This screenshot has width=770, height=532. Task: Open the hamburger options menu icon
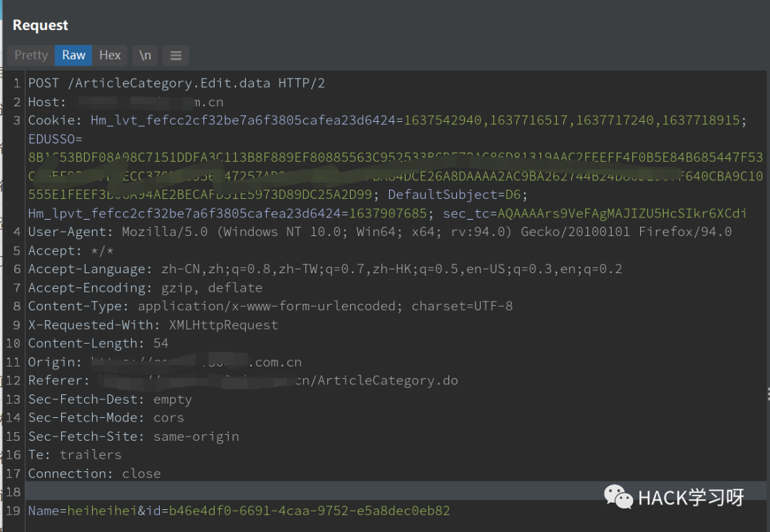[176, 56]
